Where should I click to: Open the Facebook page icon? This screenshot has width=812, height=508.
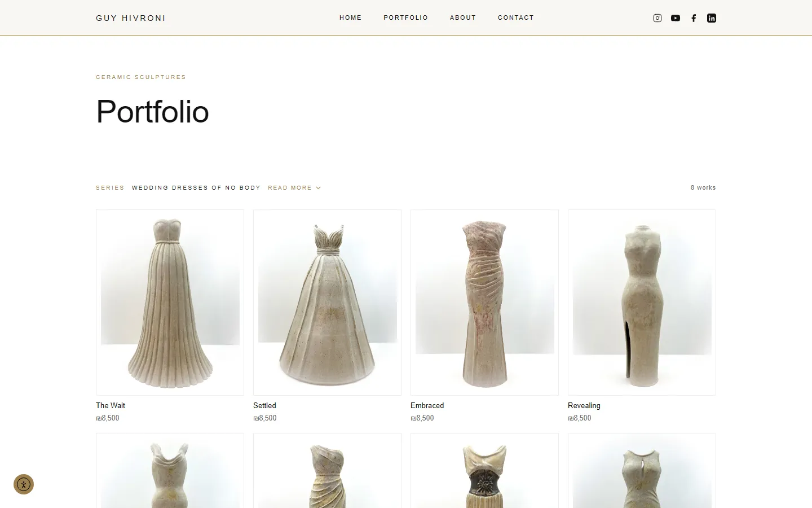(x=694, y=18)
